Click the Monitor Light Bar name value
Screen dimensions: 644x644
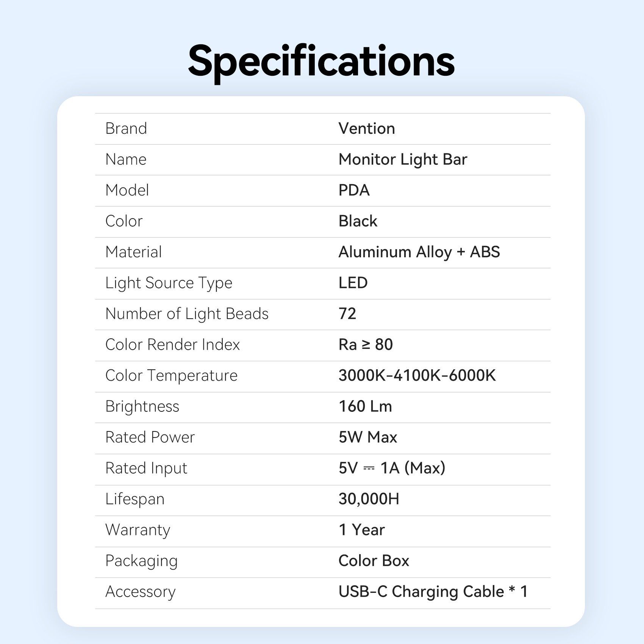403,159
